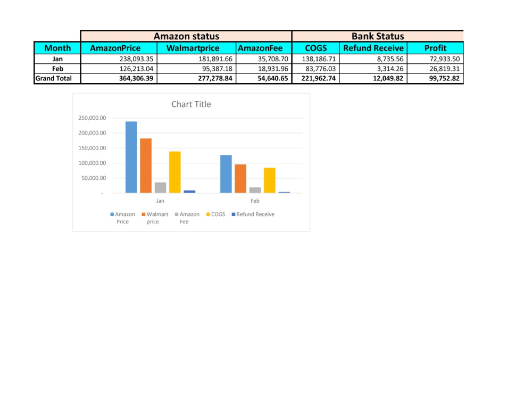The image size is (532, 399).
Task: Select total cell 54,640.65
Action: pyautogui.click(x=264, y=78)
